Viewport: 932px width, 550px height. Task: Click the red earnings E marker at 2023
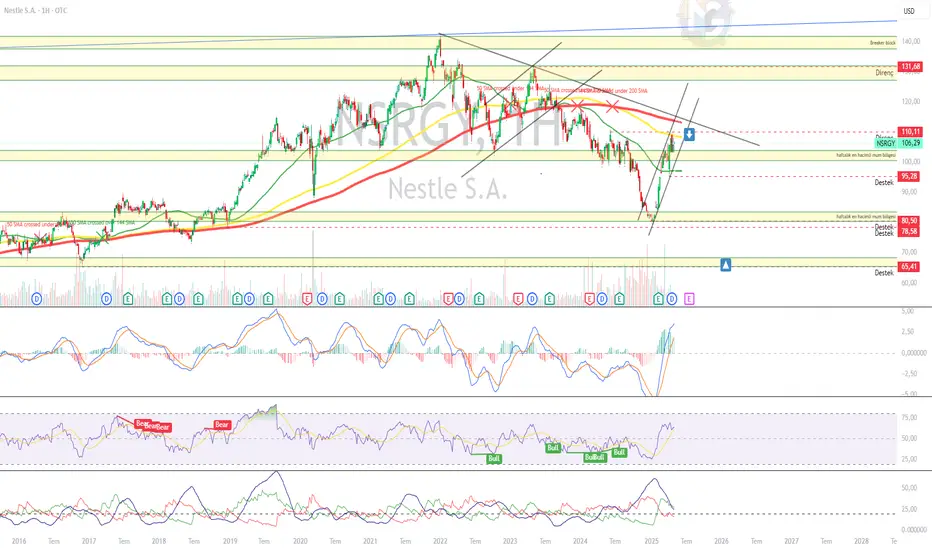518,298
